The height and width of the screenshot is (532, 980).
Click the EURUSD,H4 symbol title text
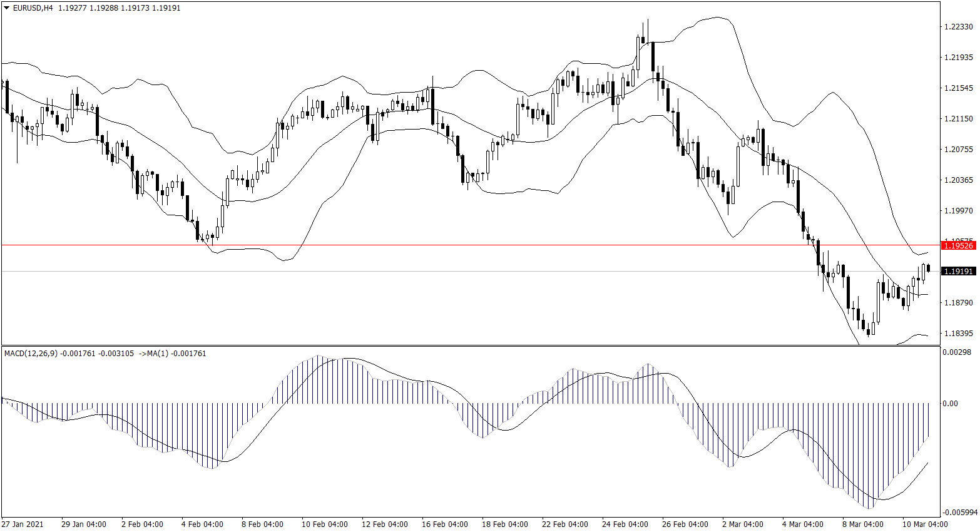tap(33, 8)
